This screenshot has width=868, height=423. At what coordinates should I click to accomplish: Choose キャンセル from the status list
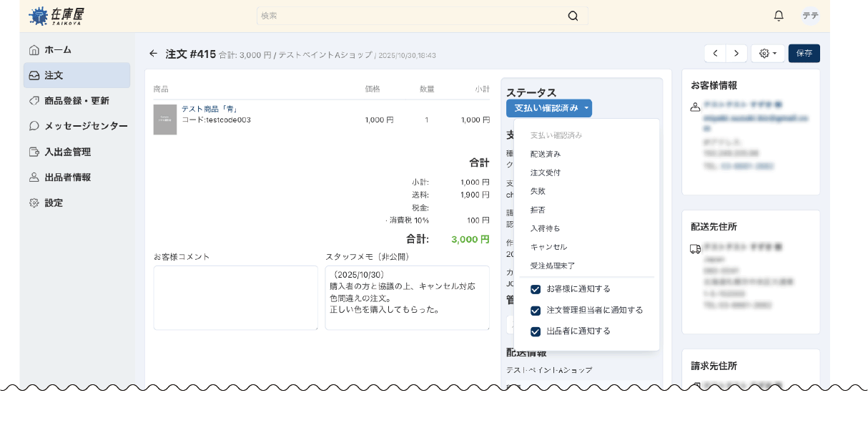(548, 247)
